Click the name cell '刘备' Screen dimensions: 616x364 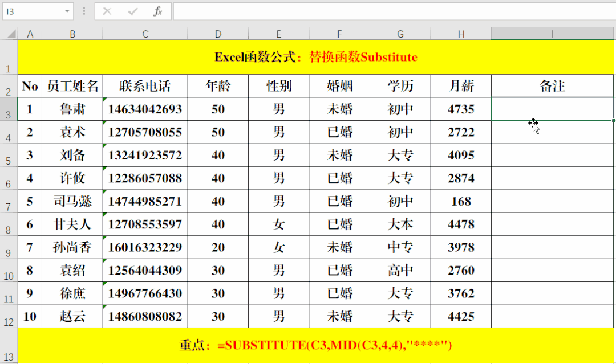(72, 156)
